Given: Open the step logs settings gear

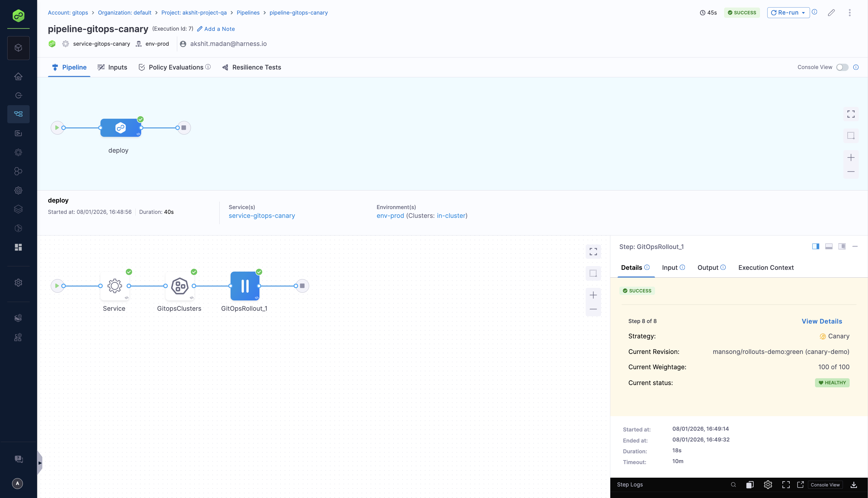Looking at the screenshot, I should coord(768,485).
